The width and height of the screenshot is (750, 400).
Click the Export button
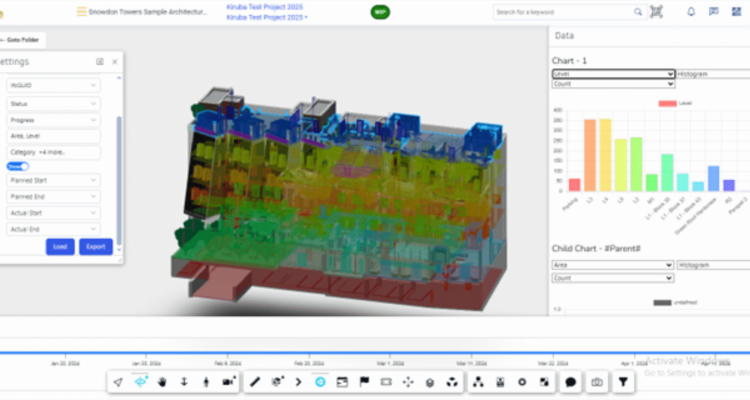tap(95, 246)
